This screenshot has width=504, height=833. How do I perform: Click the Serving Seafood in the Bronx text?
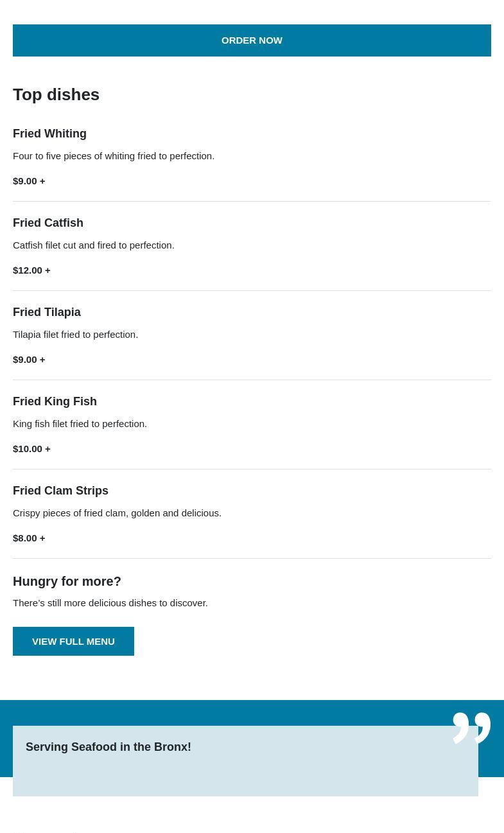tap(109, 747)
